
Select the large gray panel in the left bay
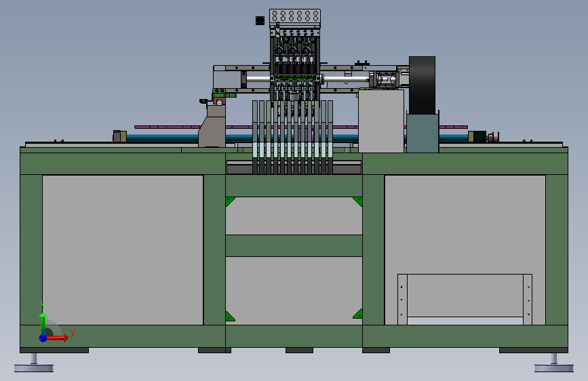coord(123,250)
